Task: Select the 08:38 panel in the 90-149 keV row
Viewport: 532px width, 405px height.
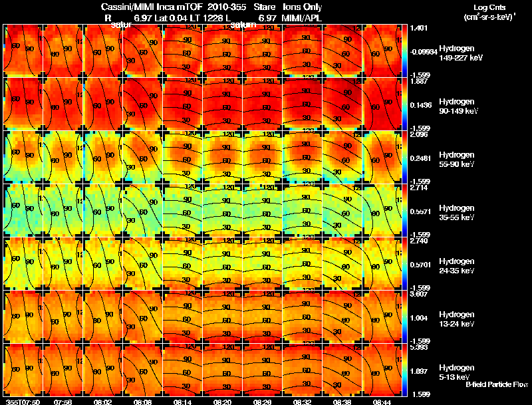Action: point(342,104)
